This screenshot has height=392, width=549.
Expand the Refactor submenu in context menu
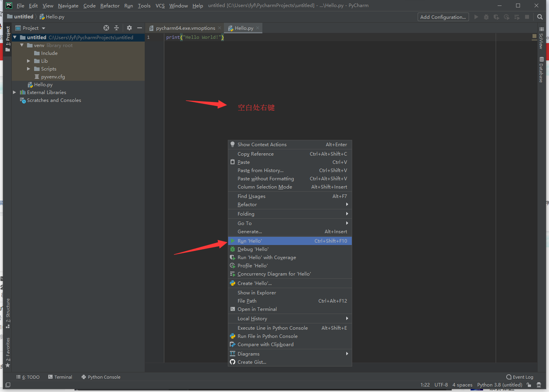pyautogui.click(x=290, y=204)
